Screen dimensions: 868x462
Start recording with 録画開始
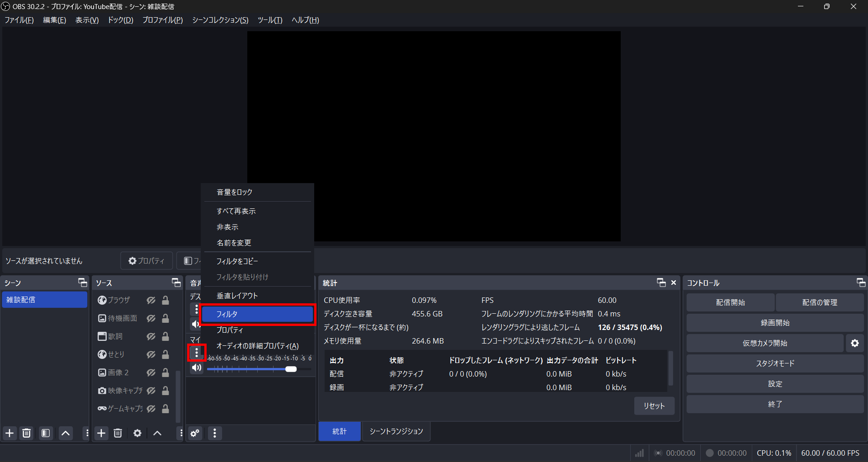pyautogui.click(x=775, y=323)
